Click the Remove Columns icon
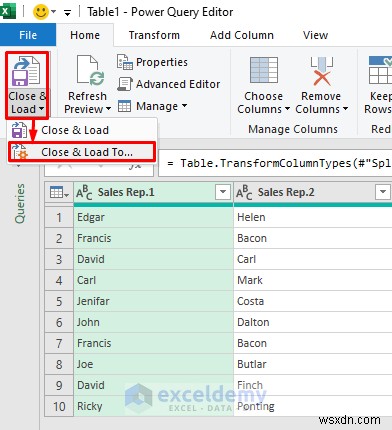Screen dimensions: 392x430 pyautogui.click(x=321, y=71)
